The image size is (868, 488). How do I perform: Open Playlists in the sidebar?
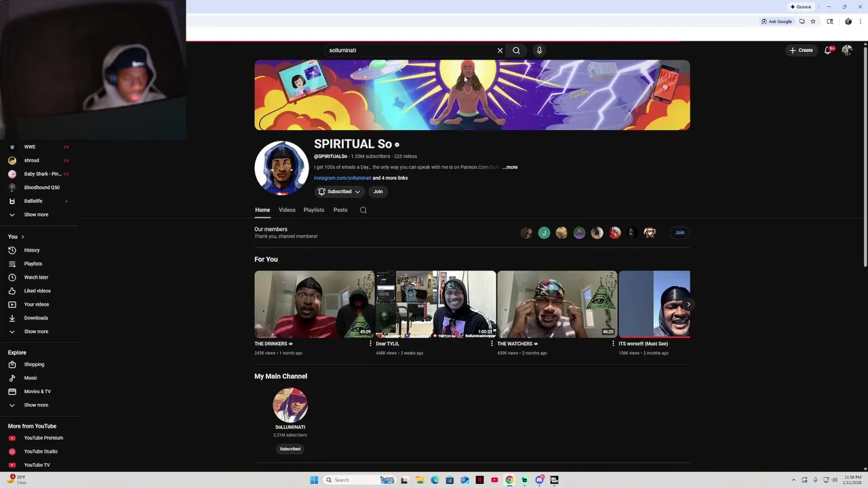point(33,264)
